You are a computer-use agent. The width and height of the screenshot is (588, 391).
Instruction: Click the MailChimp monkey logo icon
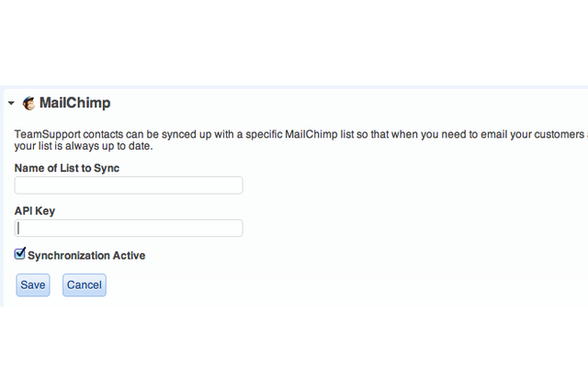[x=28, y=103]
